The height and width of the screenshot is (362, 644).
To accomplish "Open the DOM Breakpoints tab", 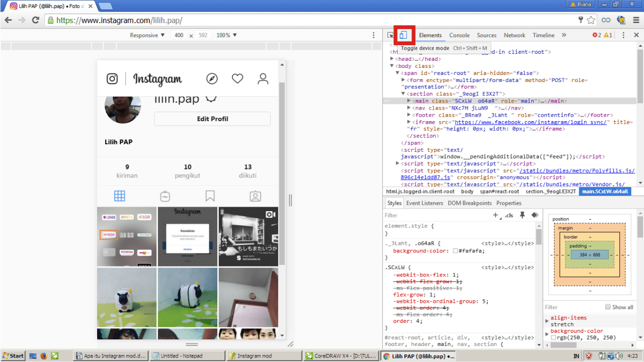I will tap(469, 203).
